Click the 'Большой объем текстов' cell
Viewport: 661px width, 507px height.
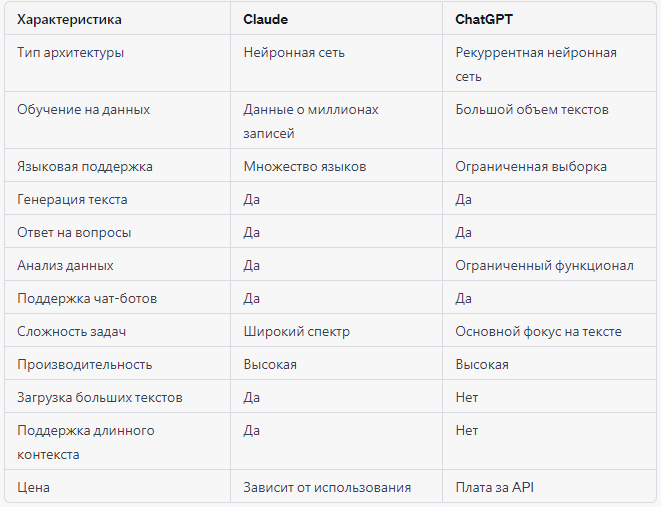tap(531, 109)
